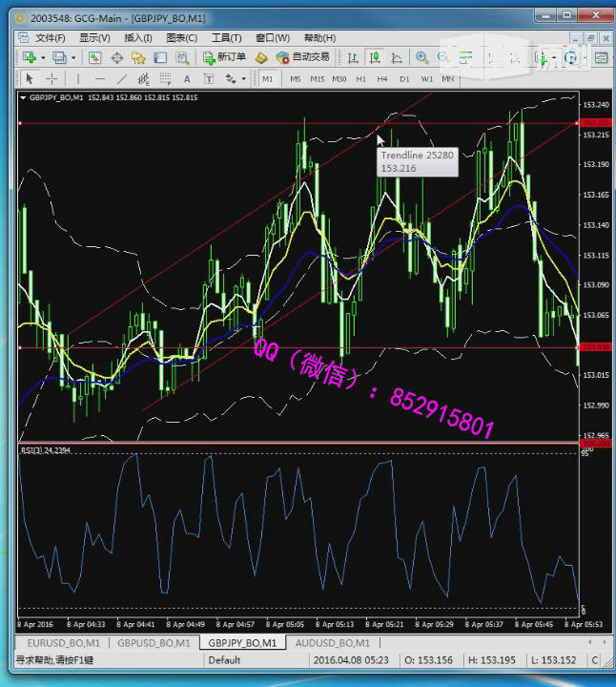The width and height of the screenshot is (616, 687).
Task: Select the cursor arrow tool
Action: (x=30, y=78)
